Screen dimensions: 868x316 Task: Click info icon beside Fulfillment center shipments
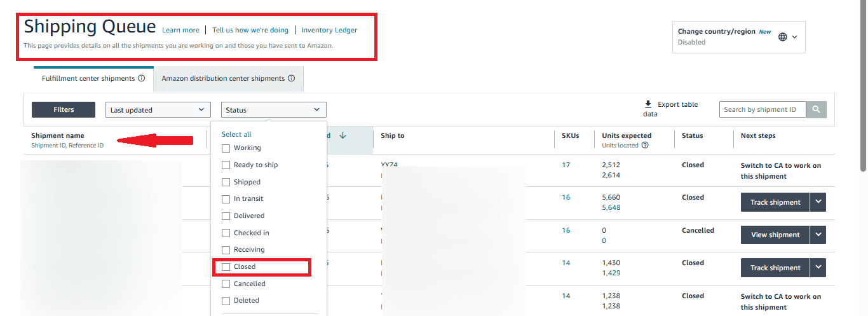pyautogui.click(x=142, y=78)
